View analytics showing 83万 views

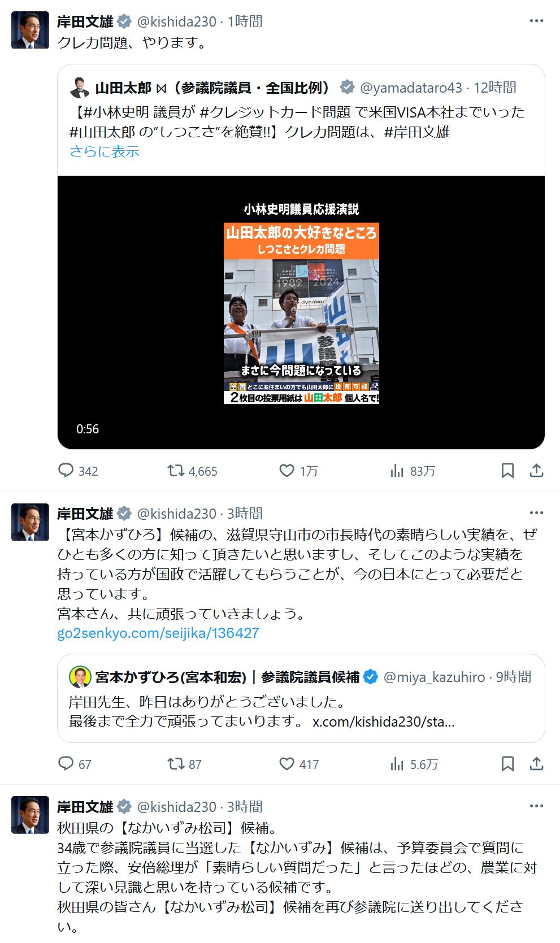click(397, 471)
